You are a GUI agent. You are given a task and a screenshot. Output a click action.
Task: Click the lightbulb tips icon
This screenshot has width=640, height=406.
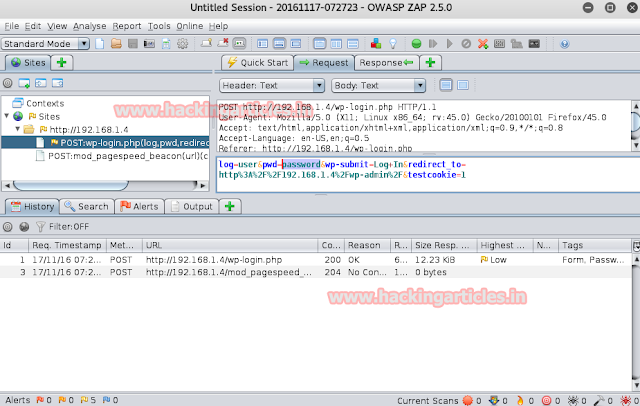click(x=393, y=44)
